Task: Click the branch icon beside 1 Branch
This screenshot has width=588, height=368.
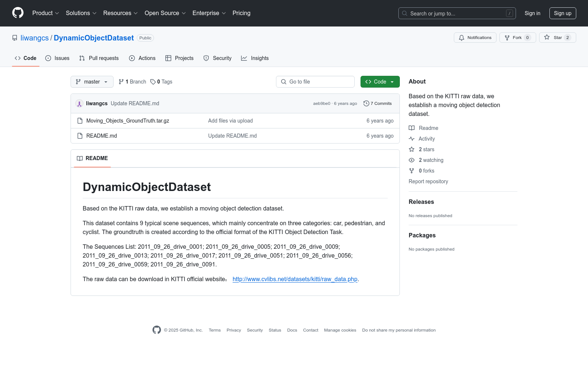Action: tap(121, 82)
